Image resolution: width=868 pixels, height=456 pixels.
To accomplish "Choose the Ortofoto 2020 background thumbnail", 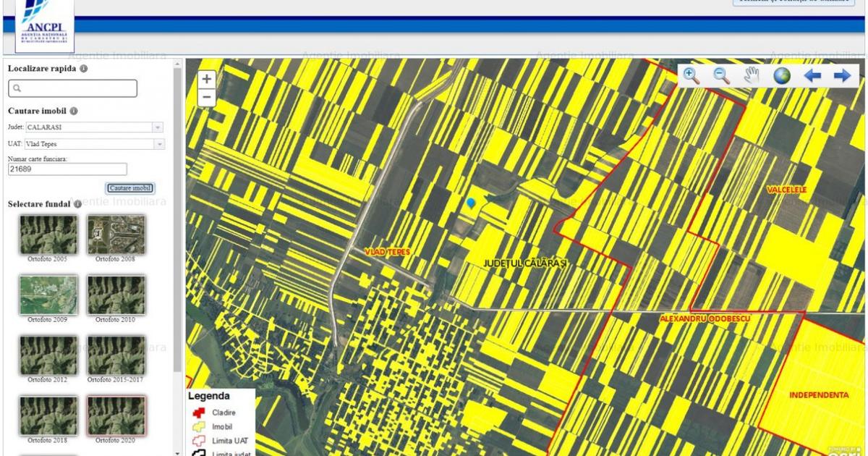I will pyautogui.click(x=116, y=415).
